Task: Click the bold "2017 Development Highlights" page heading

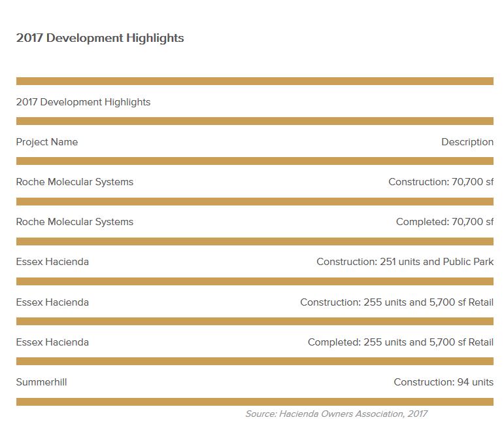Action: (100, 38)
